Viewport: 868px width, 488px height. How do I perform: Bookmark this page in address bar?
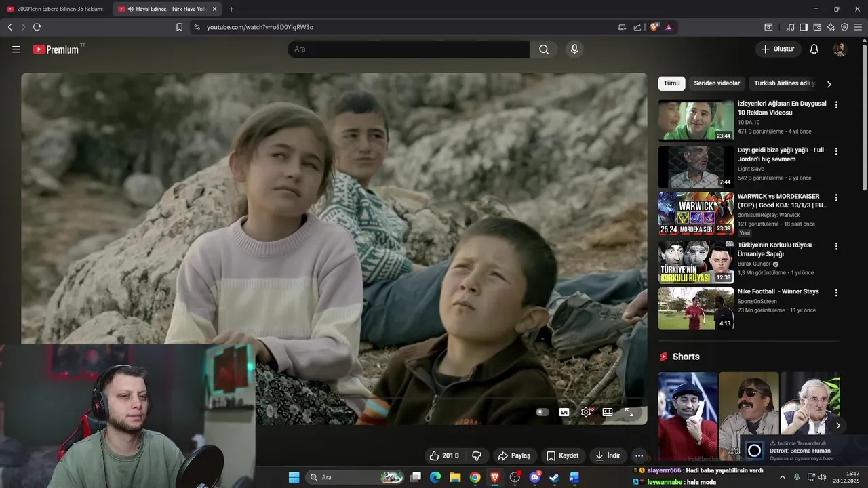coord(179,27)
